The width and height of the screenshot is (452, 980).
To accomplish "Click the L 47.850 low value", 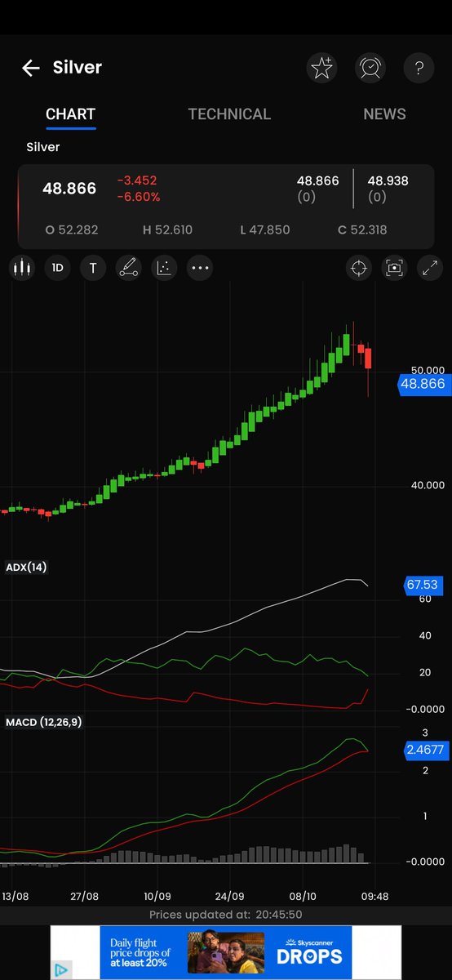I will tap(265, 230).
